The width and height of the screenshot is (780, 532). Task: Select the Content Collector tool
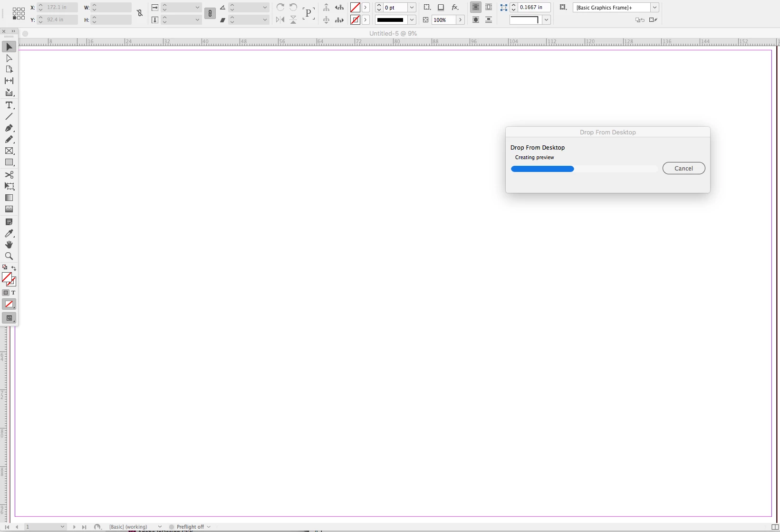click(9, 93)
